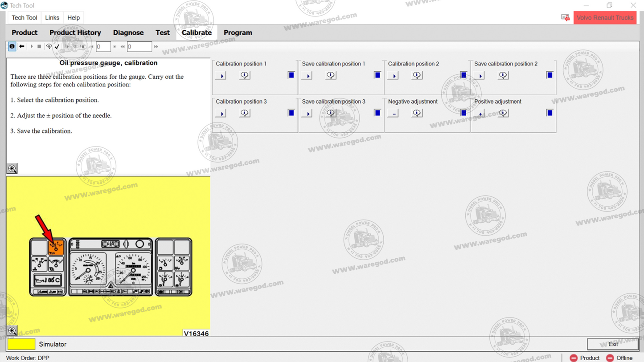Image resolution: width=644 pixels, height=362 pixels.
Task: Click the plus button under Positive adjustment
Action: (480, 114)
